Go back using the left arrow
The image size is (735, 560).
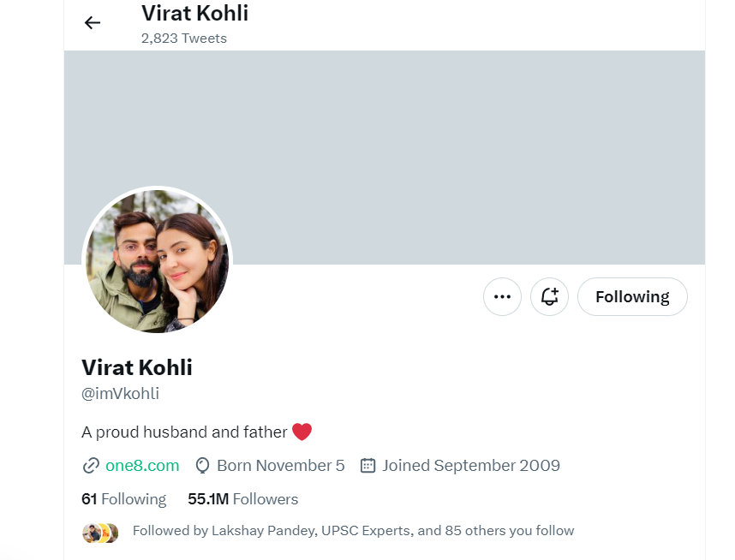(x=93, y=23)
